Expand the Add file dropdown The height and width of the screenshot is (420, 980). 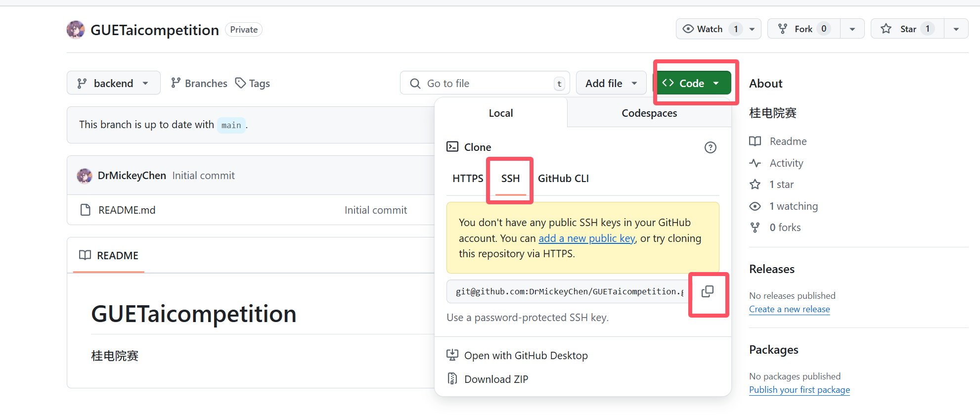pyautogui.click(x=611, y=83)
